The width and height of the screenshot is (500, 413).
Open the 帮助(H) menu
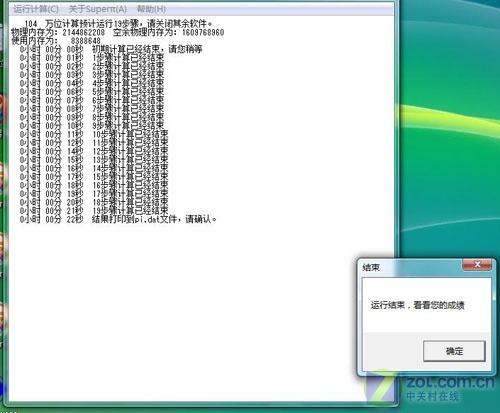tap(151, 9)
